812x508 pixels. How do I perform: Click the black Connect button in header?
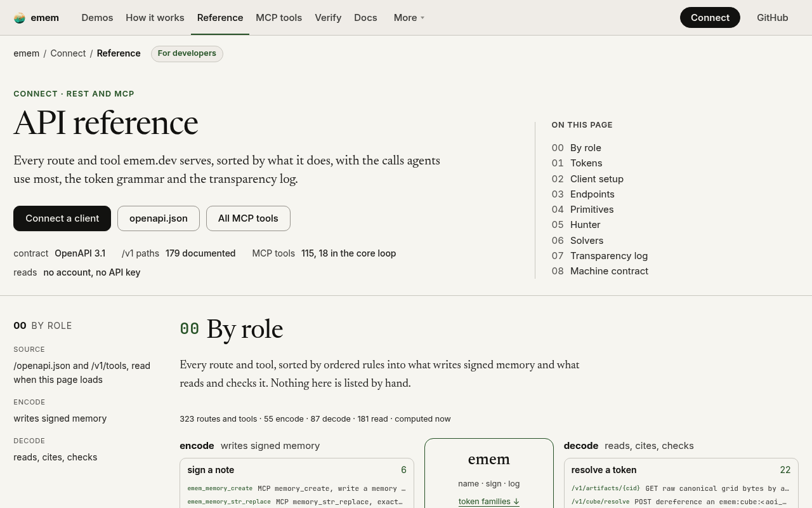point(710,18)
